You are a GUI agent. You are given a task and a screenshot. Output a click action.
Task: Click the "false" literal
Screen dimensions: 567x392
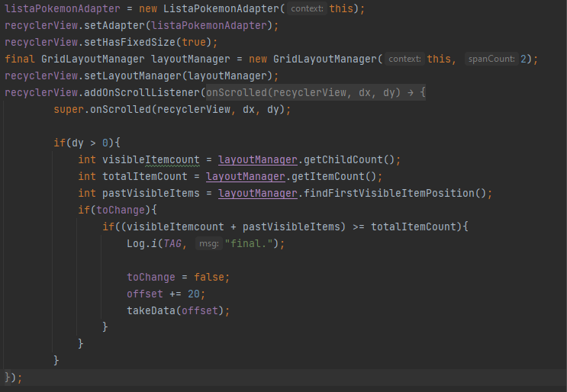pos(209,277)
